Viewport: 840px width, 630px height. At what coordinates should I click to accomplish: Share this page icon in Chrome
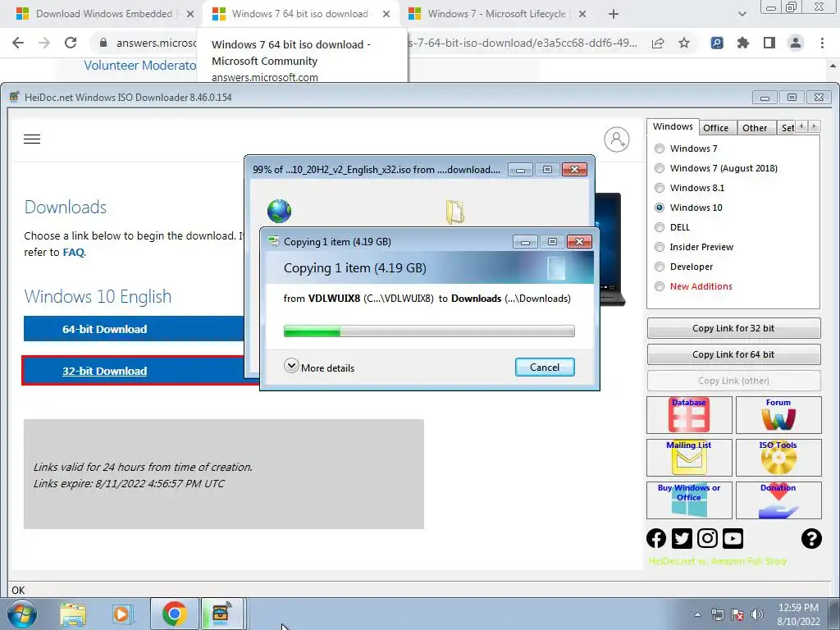click(x=658, y=43)
